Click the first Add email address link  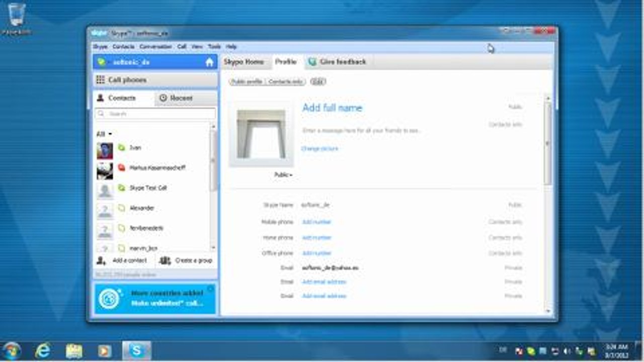[x=324, y=282]
